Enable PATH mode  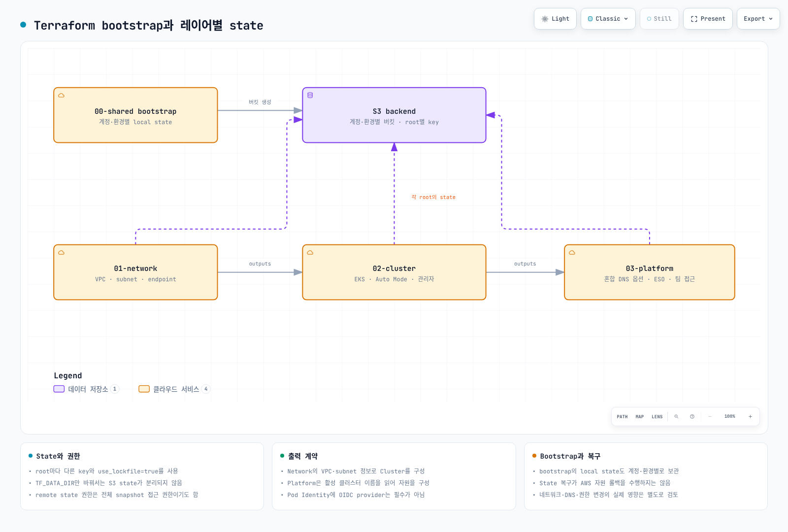(x=622, y=417)
